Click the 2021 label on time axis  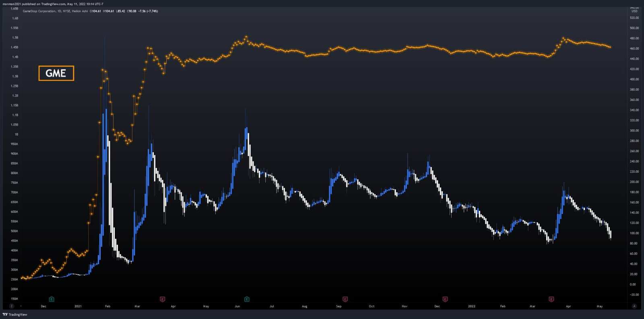(78, 307)
